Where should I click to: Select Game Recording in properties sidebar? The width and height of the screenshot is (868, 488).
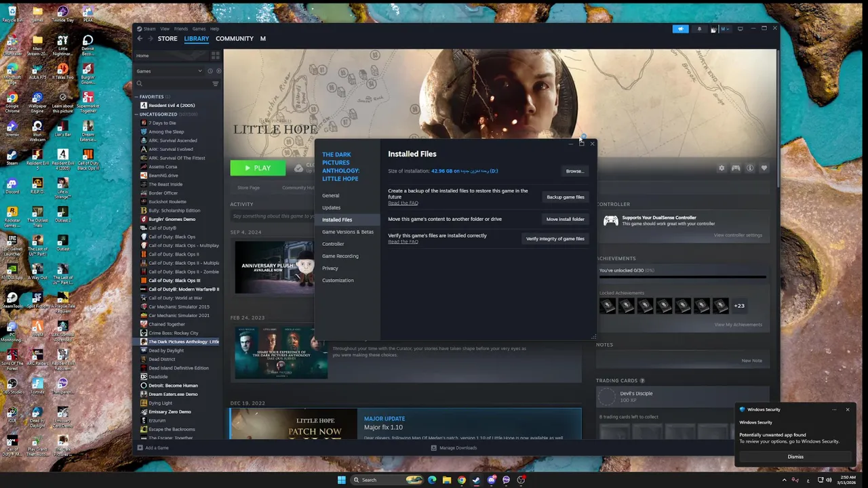point(340,256)
